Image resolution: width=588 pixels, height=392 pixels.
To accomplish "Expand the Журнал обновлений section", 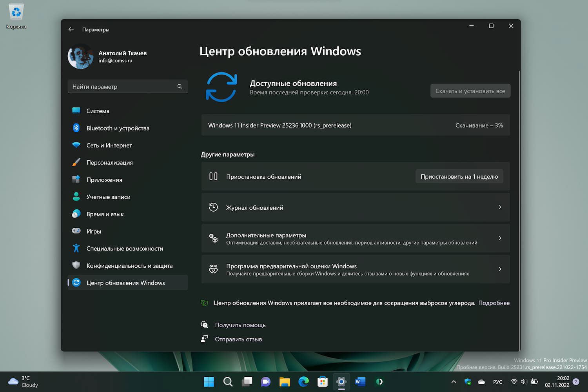I will pos(500,207).
